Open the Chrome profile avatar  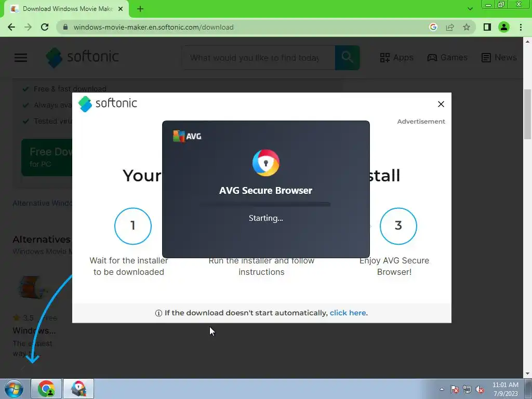coord(504,27)
